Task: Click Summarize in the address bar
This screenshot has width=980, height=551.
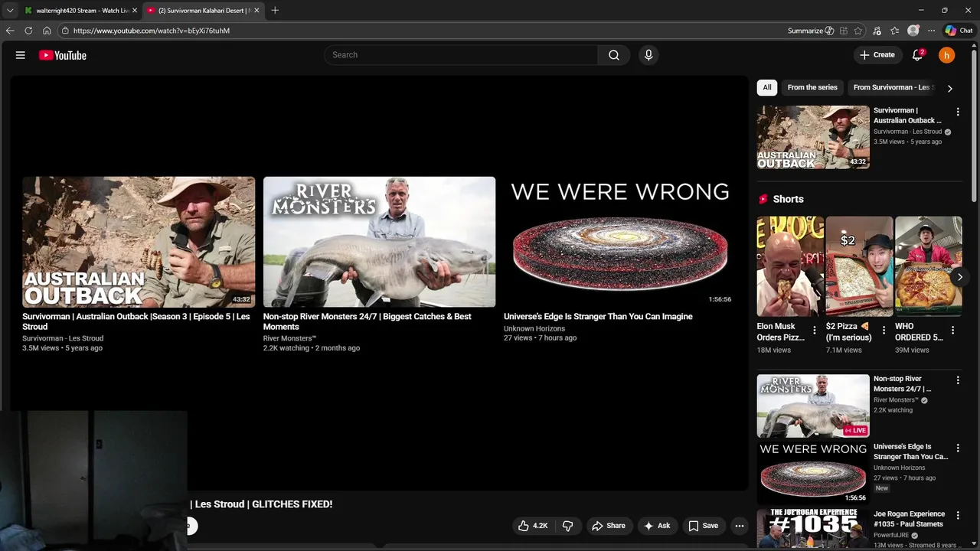Action: [x=810, y=31]
